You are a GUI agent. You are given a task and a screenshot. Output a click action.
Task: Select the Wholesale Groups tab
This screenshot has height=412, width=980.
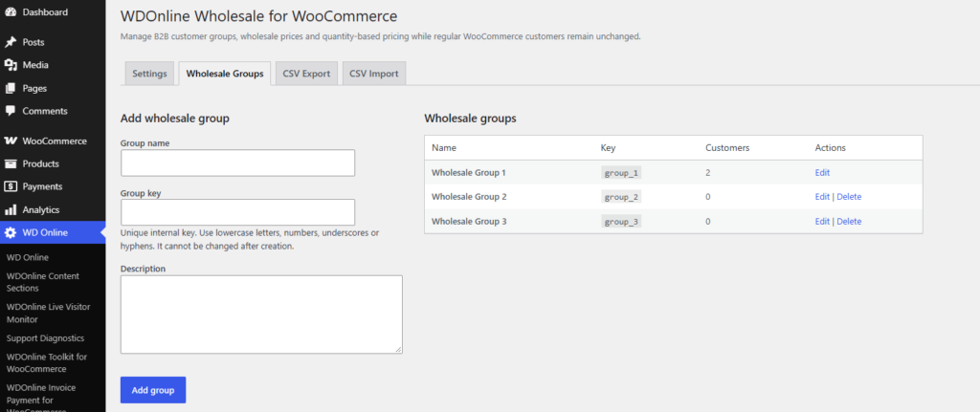[x=225, y=74]
